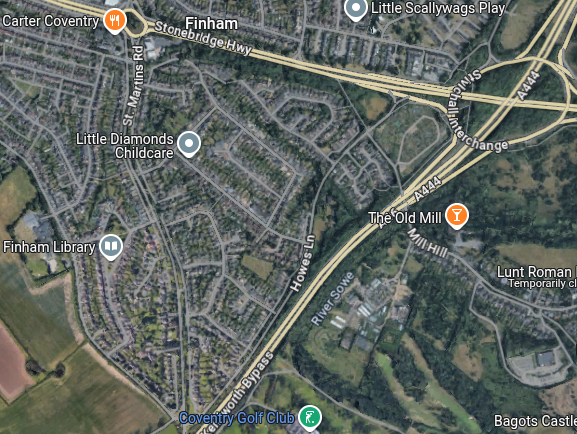Click The Old Mill place label
Image resolution: width=577 pixels, height=434 pixels.
point(405,218)
